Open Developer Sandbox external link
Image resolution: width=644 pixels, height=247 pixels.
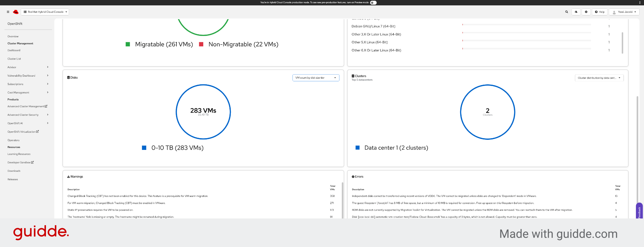coord(20,163)
